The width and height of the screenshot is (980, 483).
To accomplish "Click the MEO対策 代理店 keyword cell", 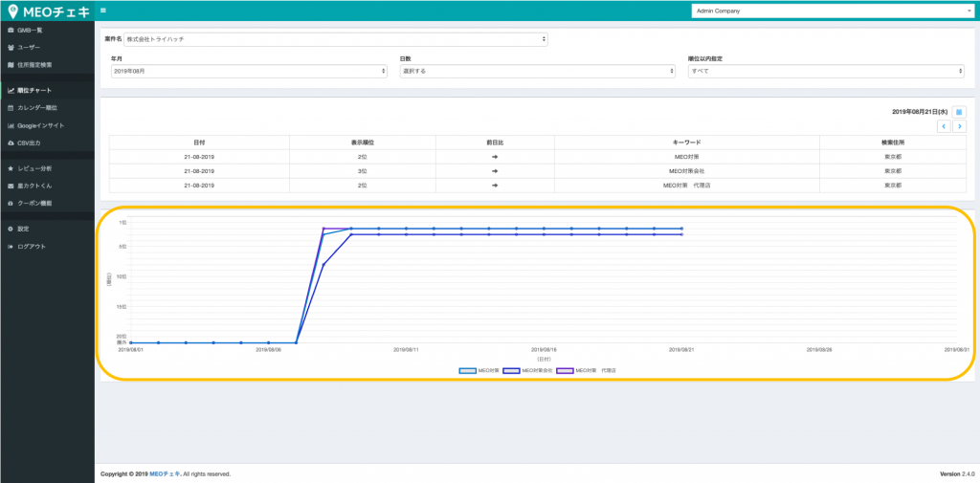I will (687, 186).
